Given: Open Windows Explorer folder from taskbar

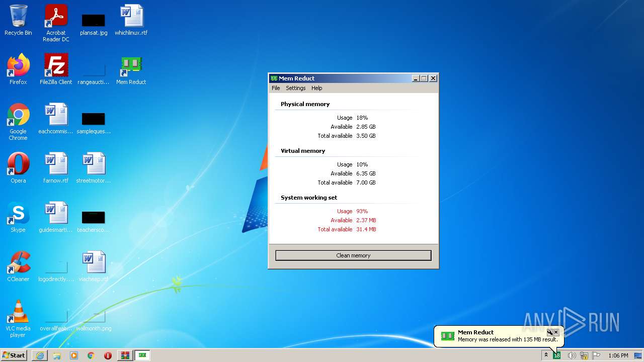Looking at the screenshot, I should (57, 355).
